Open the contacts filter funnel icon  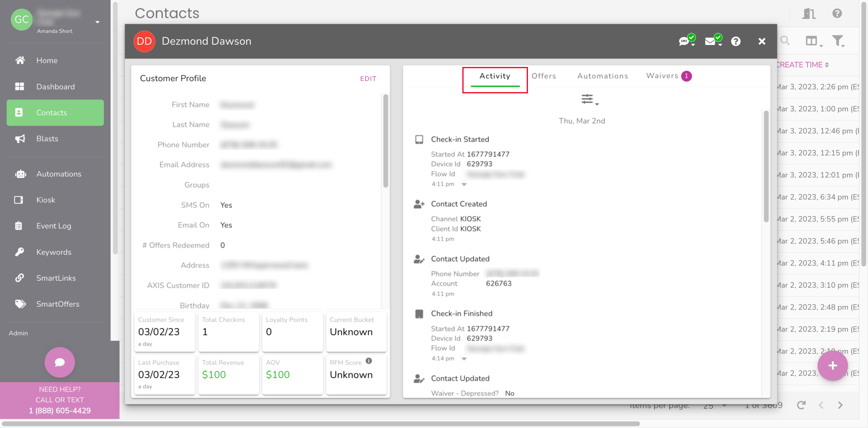[x=838, y=41]
